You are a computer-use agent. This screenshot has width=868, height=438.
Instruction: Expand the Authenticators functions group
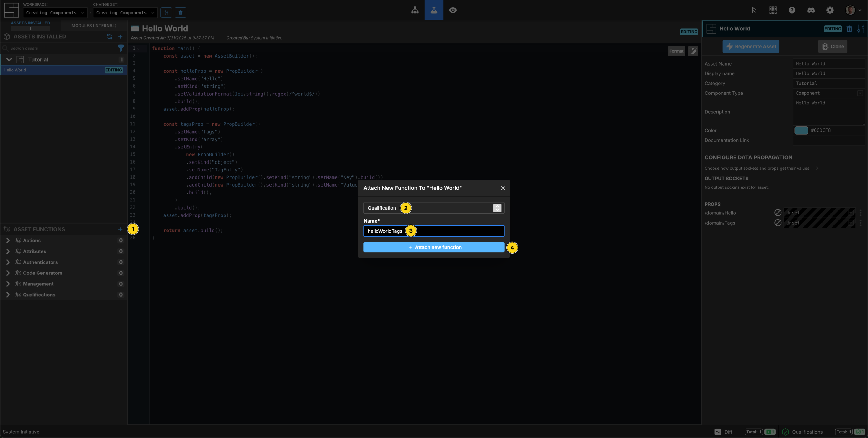(8, 262)
